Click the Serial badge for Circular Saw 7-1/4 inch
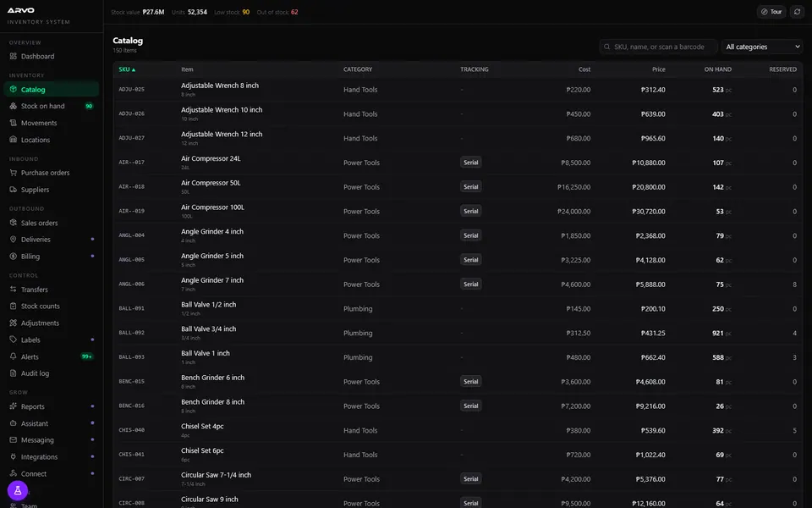 pyautogui.click(x=471, y=479)
